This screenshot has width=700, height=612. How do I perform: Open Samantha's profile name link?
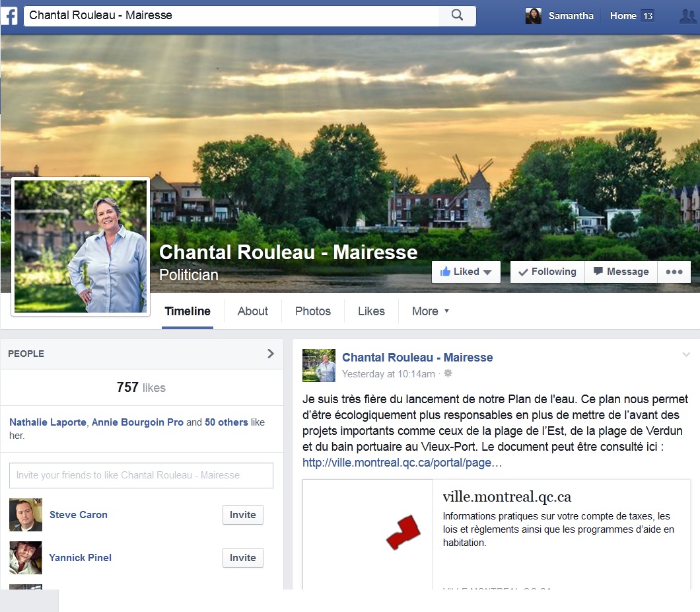pyautogui.click(x=571, y=16)
